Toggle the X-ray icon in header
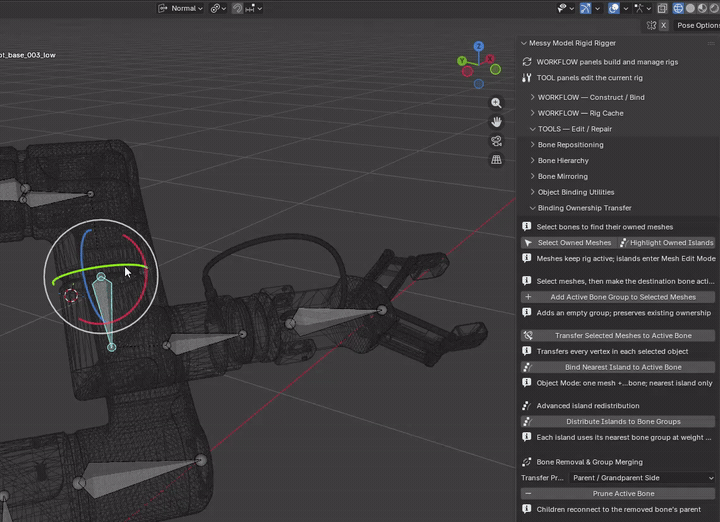720x522 pixels. click(x=662, y=8)
